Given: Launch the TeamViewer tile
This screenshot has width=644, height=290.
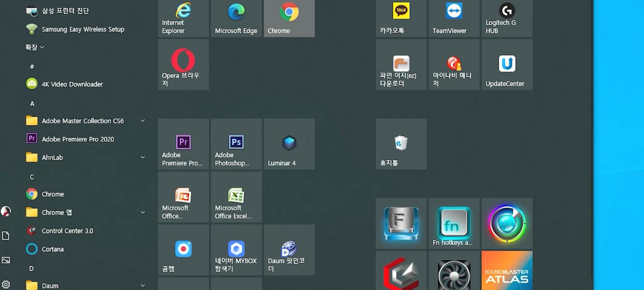Looking at the screenshot, I should click(x=454, y=18).
